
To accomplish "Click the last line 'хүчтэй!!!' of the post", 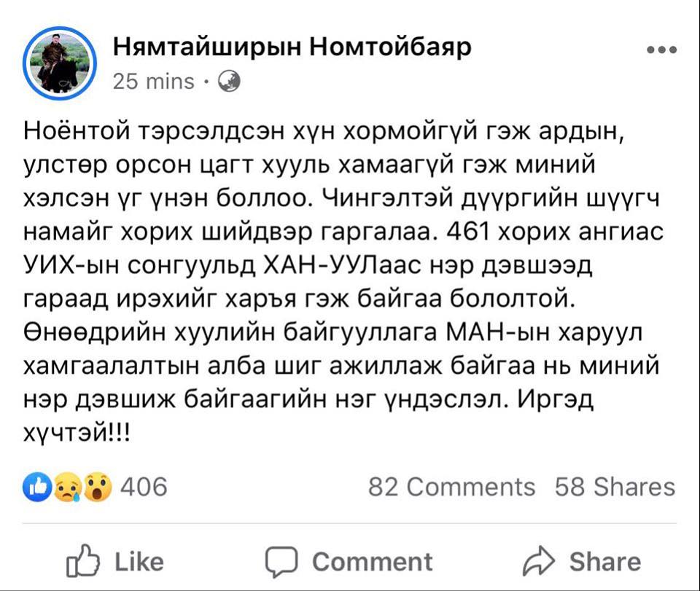I will (76, 431).
